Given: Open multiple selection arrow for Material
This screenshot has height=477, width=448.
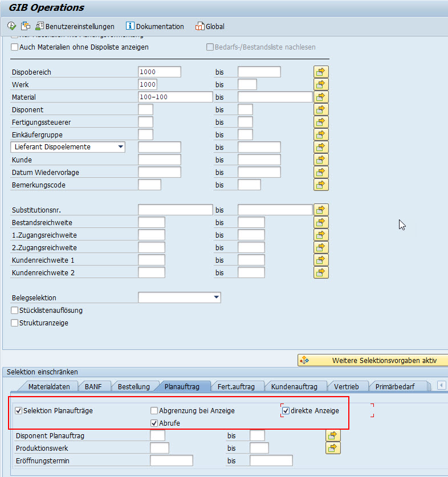Looking at the screenshot, I should (x=321, y=97).
